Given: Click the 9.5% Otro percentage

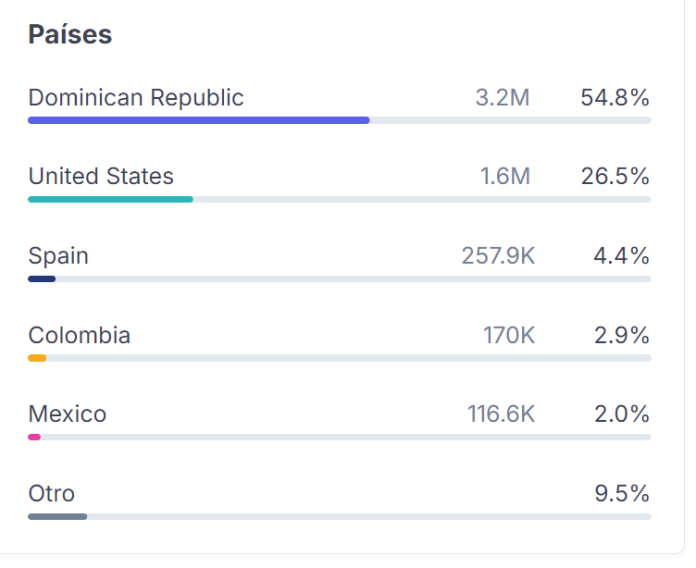Looking at the screenshot, I should [x=622, y=493].
